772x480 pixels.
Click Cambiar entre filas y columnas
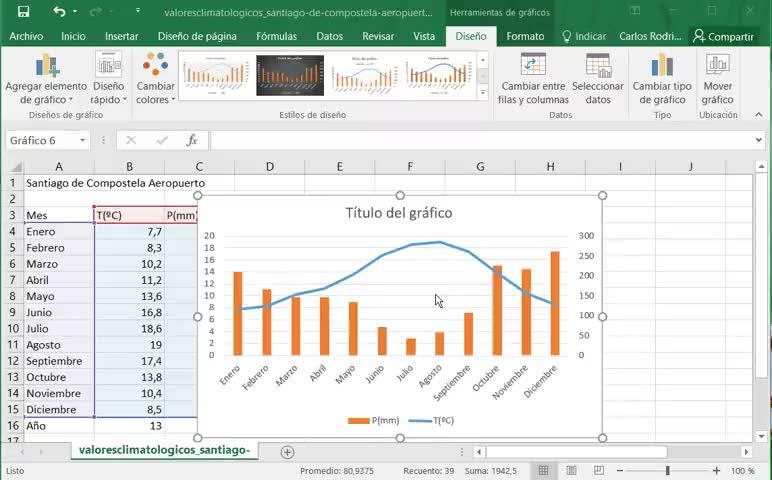[x=534, y=79]
